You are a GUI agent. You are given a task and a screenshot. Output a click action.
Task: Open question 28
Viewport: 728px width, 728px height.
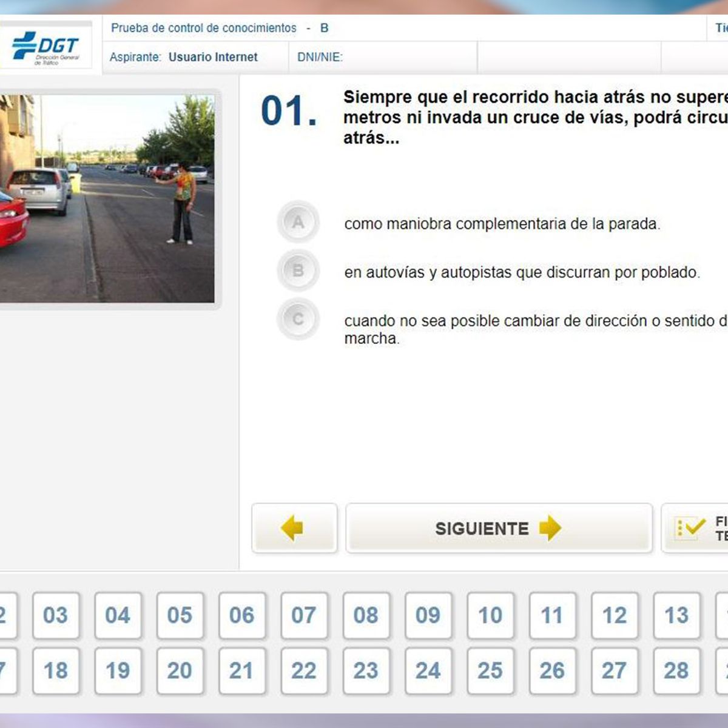click(x=676, y=670)
